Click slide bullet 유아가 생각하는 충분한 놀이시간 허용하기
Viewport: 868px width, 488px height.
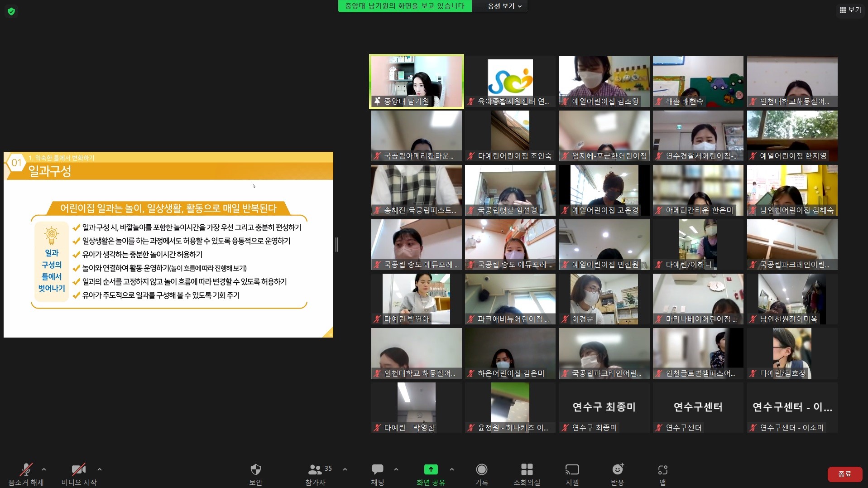tap(142, 255)
